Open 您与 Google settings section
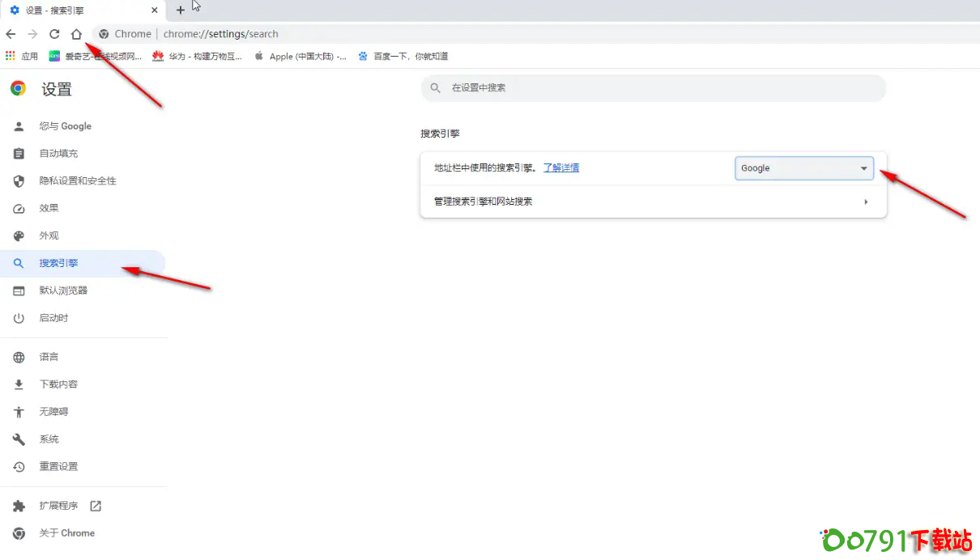This screenshot has width=980, height=560. [x=65, y=126]
